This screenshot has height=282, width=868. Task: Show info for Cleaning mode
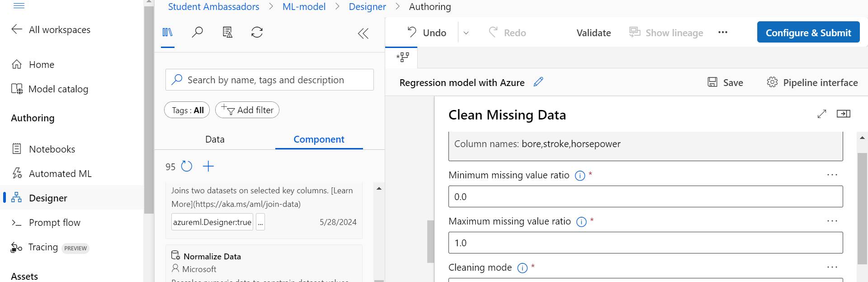pos(522,268)
